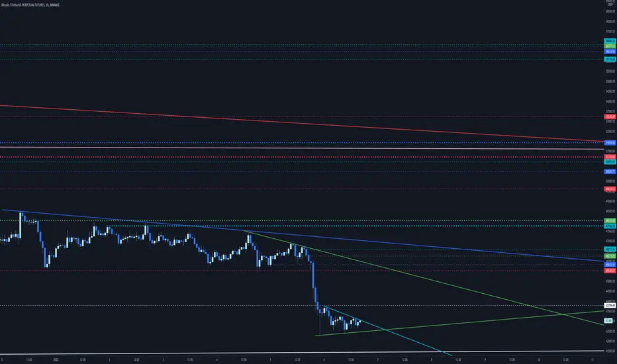Click the pale cyan current price label
Viewport: 617px width, 364px height.
(x=609, y=321)
